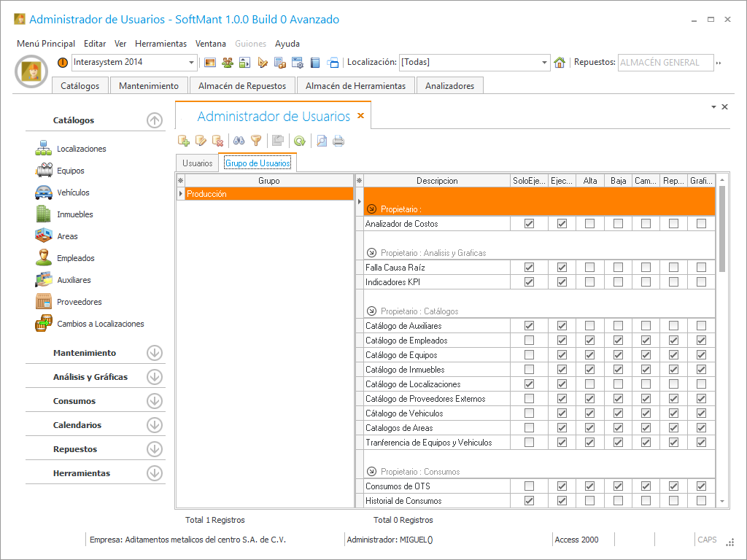Open the Localización dropdown
747x560 pixels.
click(544, 63)
